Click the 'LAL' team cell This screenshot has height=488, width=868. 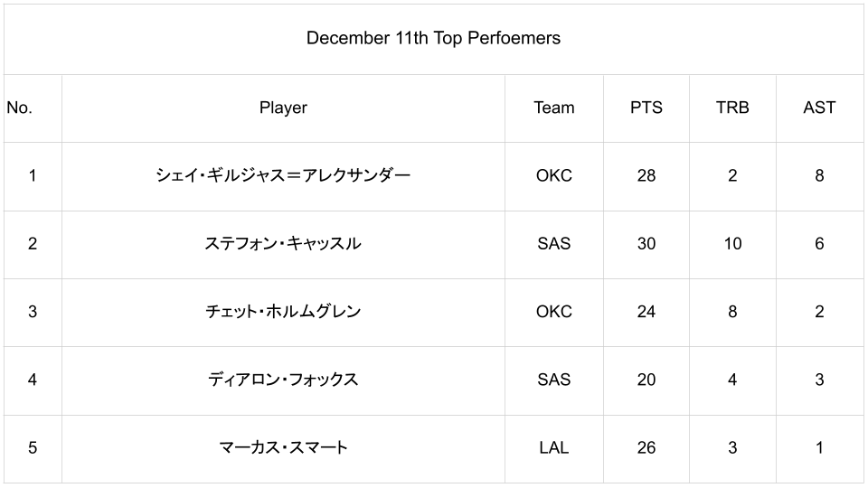pyautogui.click(x=553, y=447)
